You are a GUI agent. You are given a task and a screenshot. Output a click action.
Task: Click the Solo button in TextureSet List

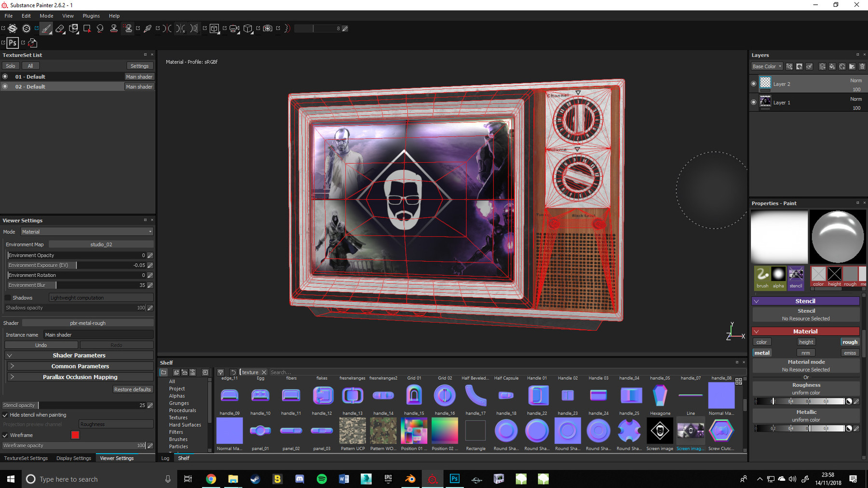click(x=10, y=65)
